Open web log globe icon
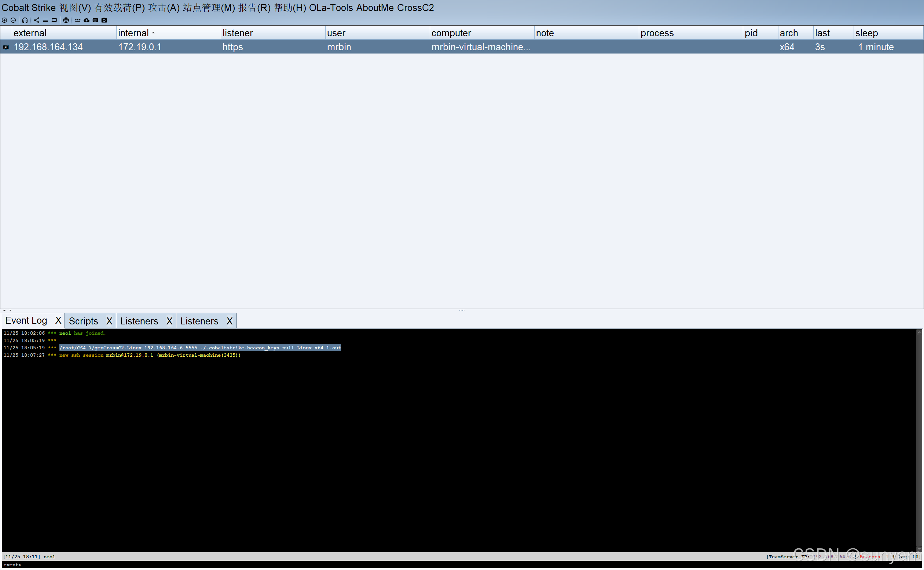This screenshot has height=570, width=924. pyautogui.click(x=66, y=21)
